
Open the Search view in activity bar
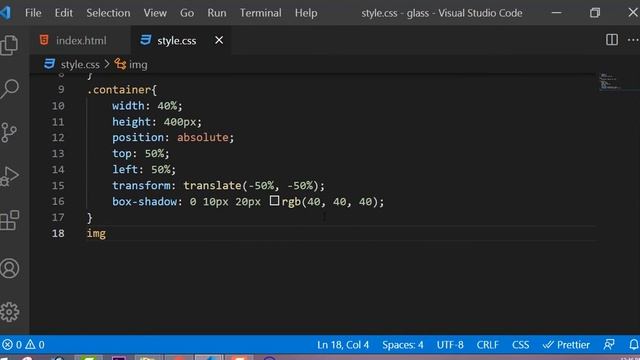click(9, 89)
